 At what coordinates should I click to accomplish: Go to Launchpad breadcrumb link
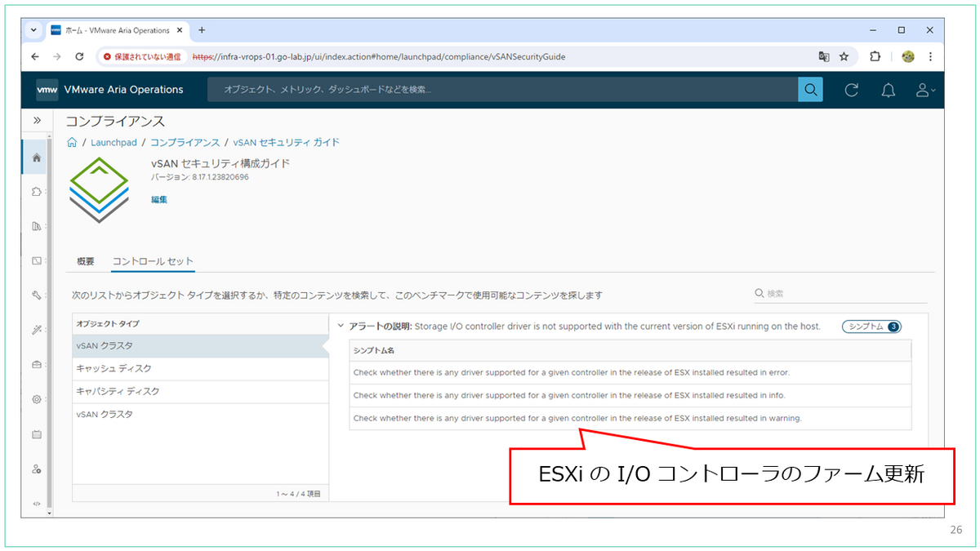tap(114, 142)
